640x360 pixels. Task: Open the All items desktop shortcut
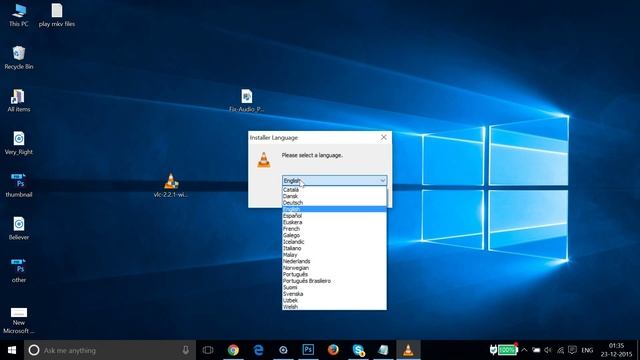[x=19, y=100]
